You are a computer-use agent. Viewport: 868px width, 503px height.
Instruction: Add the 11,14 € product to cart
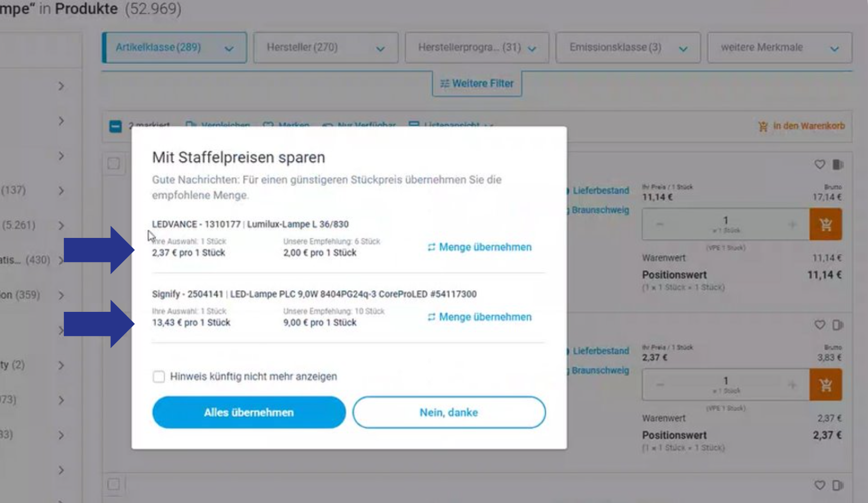pyautogui.click(x=826, y=224)
